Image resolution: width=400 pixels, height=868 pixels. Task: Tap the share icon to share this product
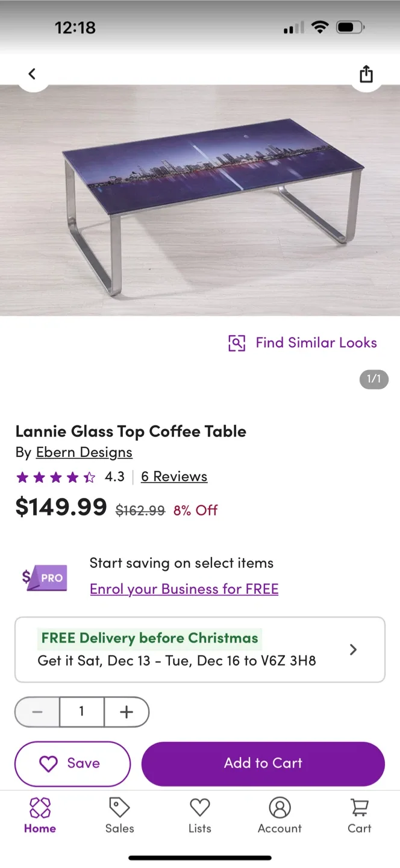[366, 74]
